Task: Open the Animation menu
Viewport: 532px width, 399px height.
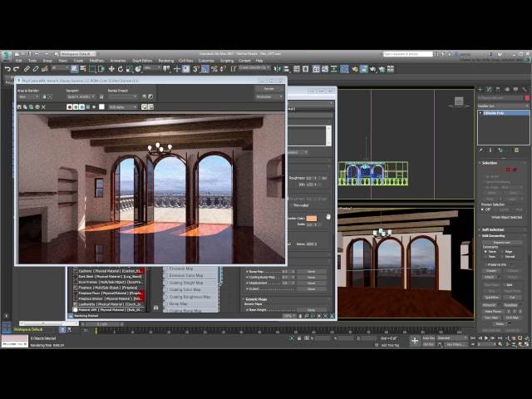Action: pyautogui.click(x=118, y=61)
